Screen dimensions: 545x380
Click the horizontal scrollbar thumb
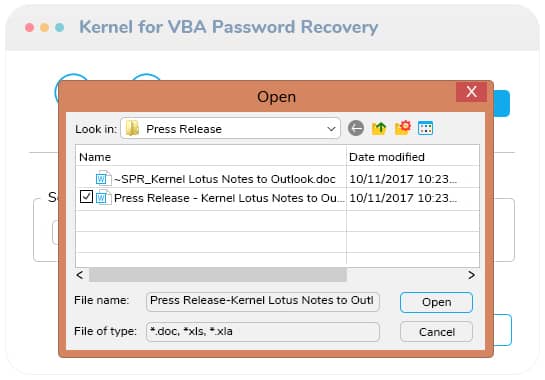point(218,275)
